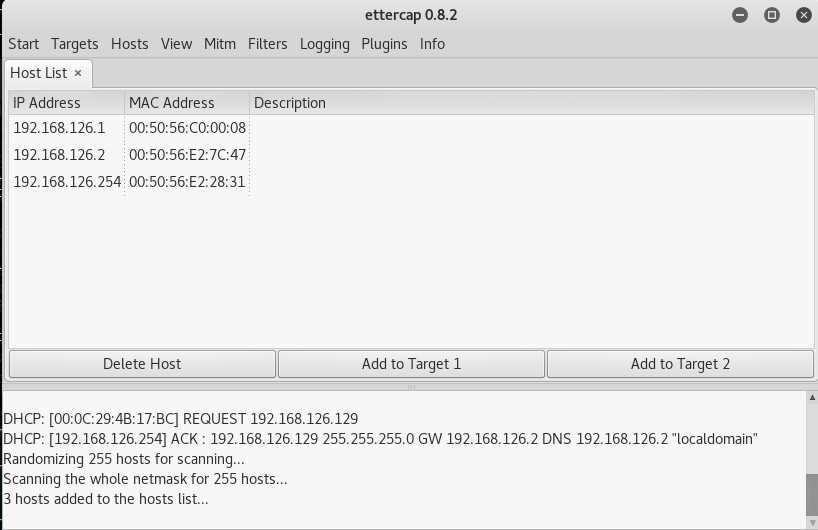
Task: Open the Filters menu
Action: [x=267, y=44]
